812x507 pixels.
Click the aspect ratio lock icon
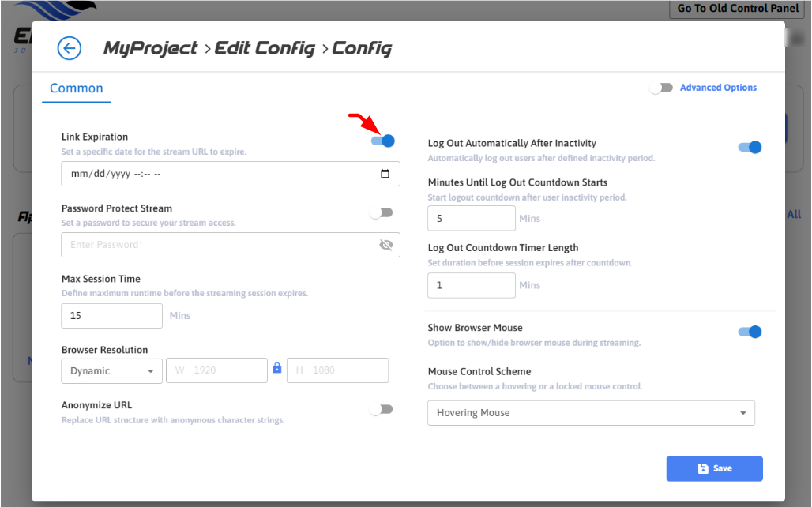277,368
